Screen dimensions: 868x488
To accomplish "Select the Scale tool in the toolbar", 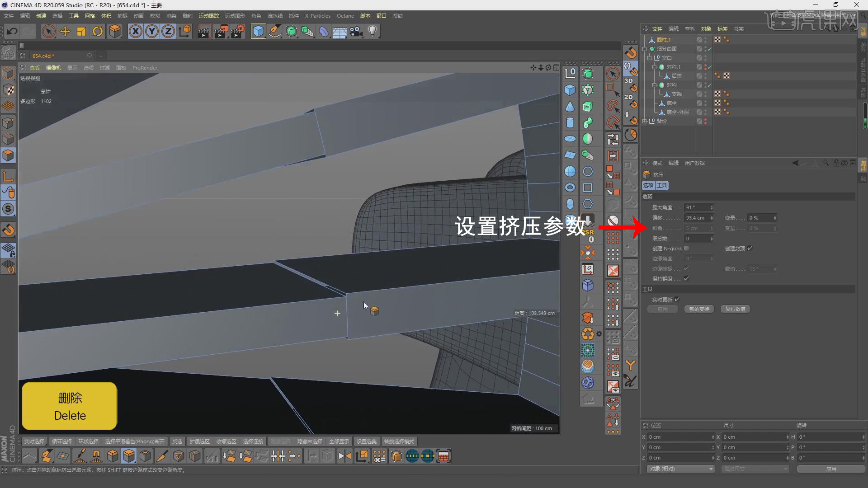I will (81, 31).
